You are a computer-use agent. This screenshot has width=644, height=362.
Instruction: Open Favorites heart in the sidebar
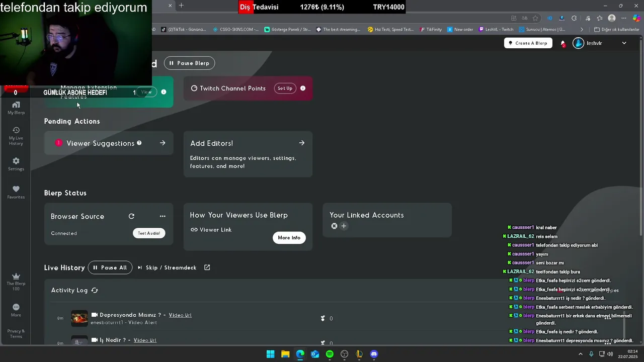16,192
